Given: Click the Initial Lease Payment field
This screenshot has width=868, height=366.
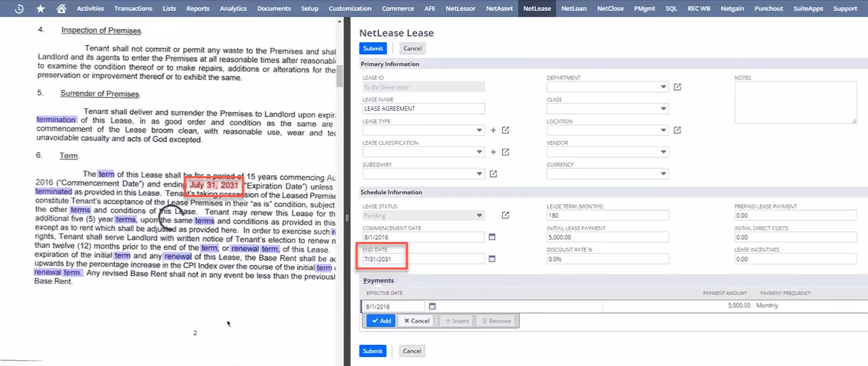Looking at the screenshot, I should tap(608, 237).
